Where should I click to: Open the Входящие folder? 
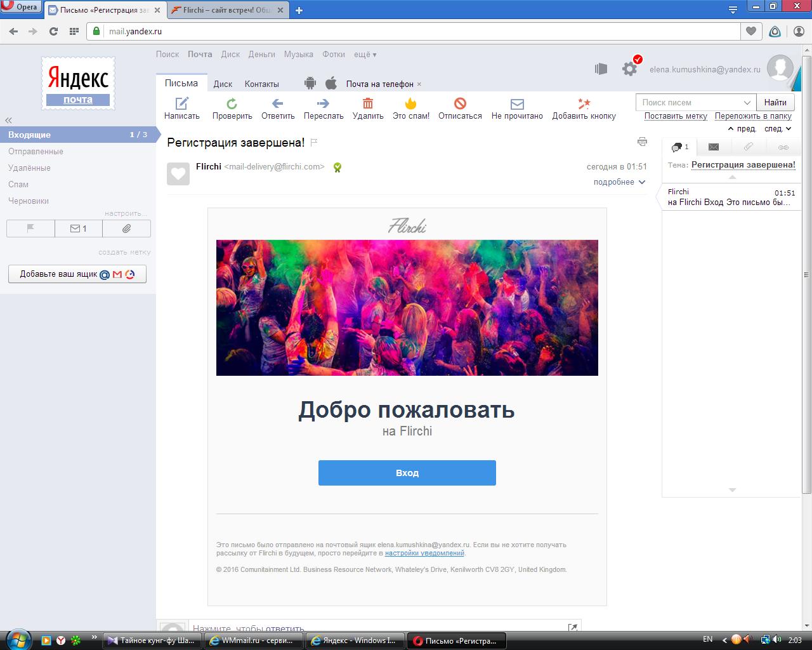point(77,135)
